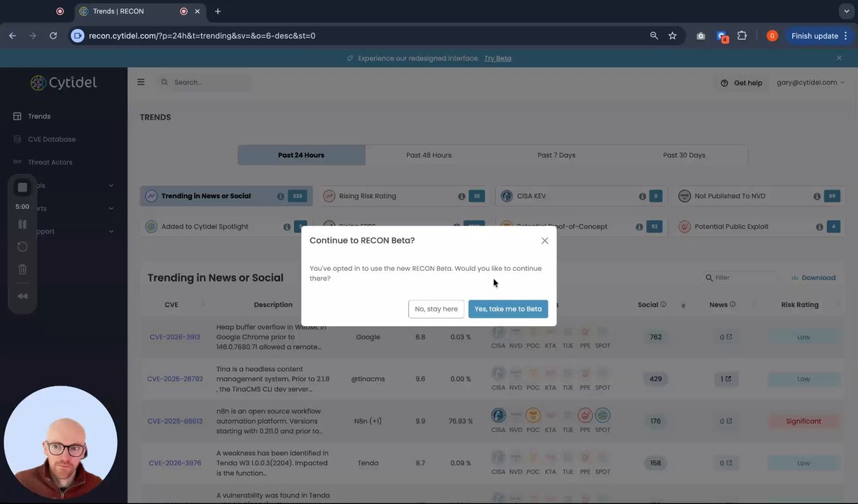Open the CVE-2025-68613 link
858x504 pixels.
click(175, 421)
